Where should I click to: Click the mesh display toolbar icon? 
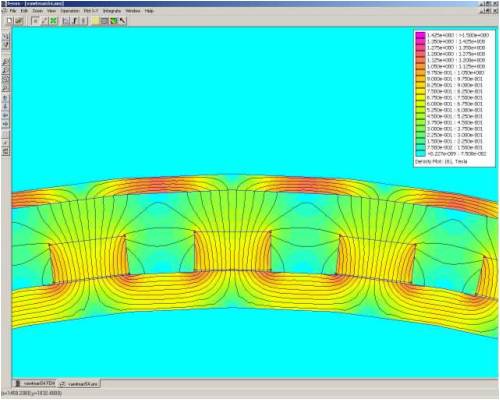click(x=105, y=21)
